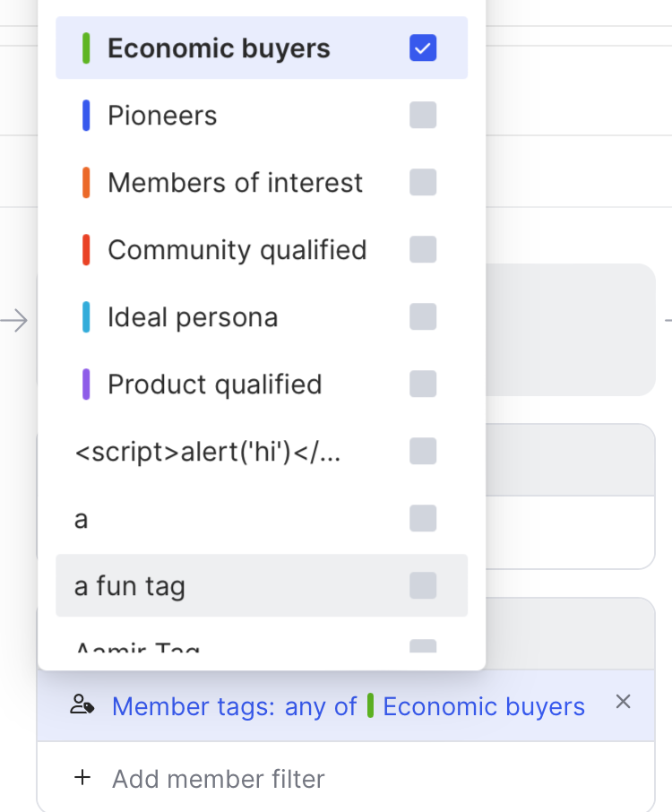
Task: Select the Pioneers tag label
Action: 162,116
